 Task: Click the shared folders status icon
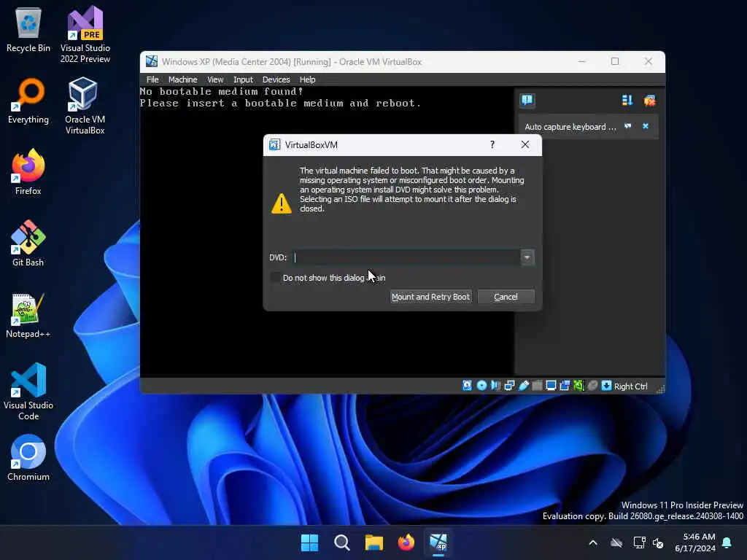point(537,386)
